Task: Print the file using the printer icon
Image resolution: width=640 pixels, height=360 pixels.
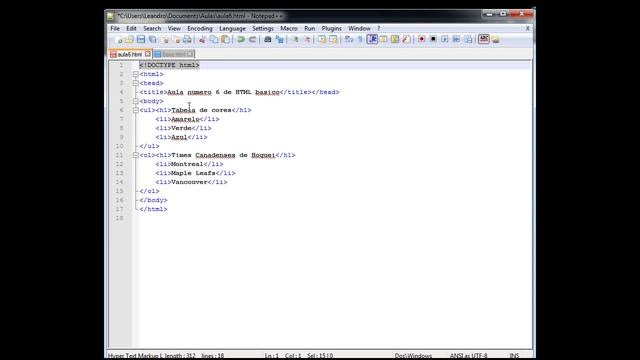Action: [187, 40]
